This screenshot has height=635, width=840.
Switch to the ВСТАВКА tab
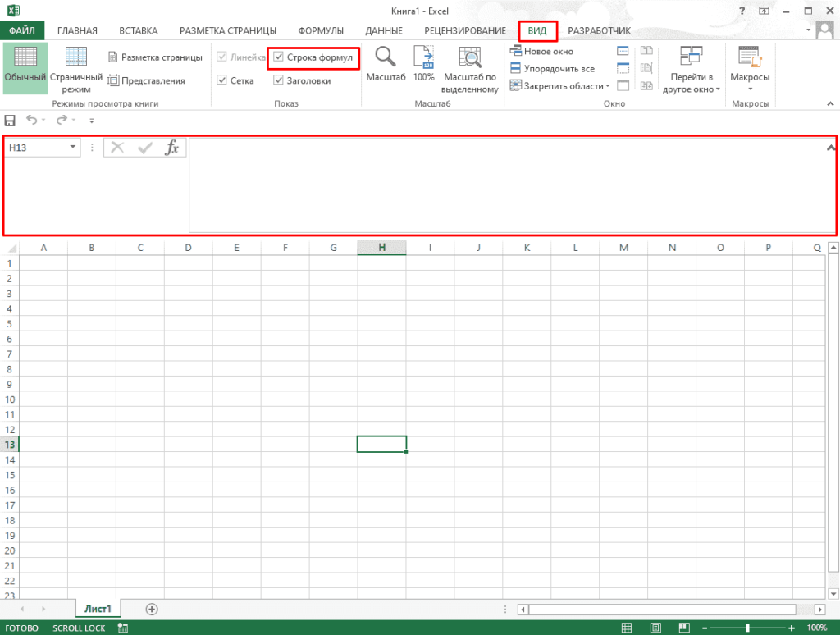coord(138,30)
